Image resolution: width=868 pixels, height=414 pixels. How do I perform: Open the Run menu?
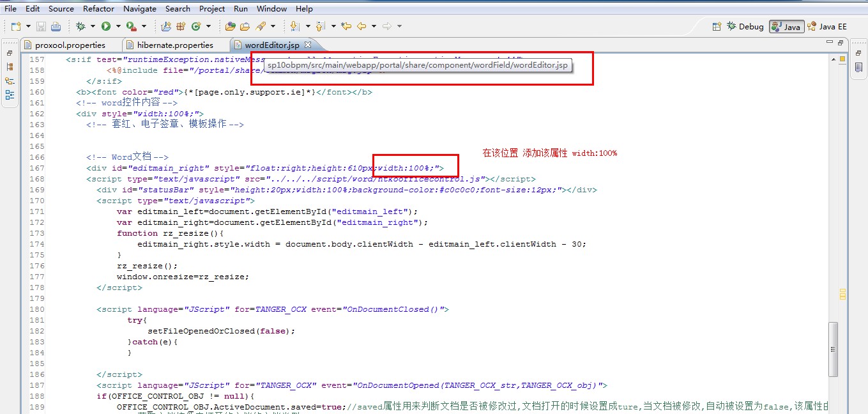point(241,8)
